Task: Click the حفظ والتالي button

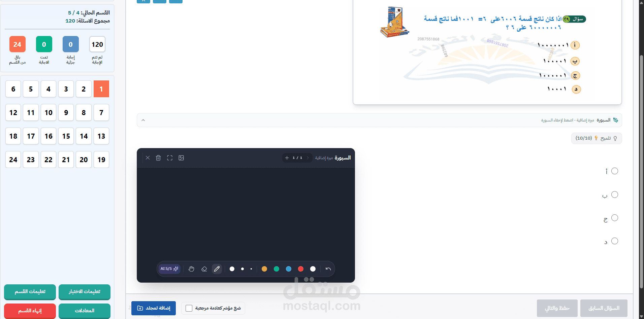Action: (x=557, y=308)
